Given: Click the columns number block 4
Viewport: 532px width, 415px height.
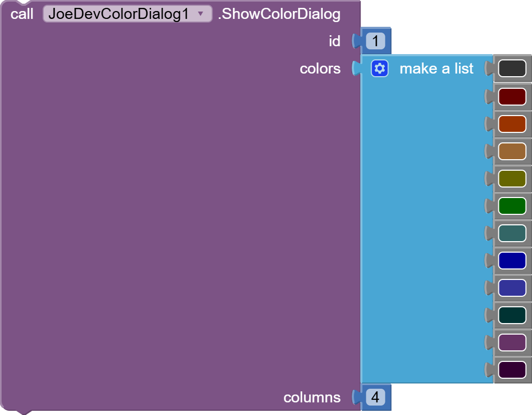Looking at the screenshot, I should point(375,397).
